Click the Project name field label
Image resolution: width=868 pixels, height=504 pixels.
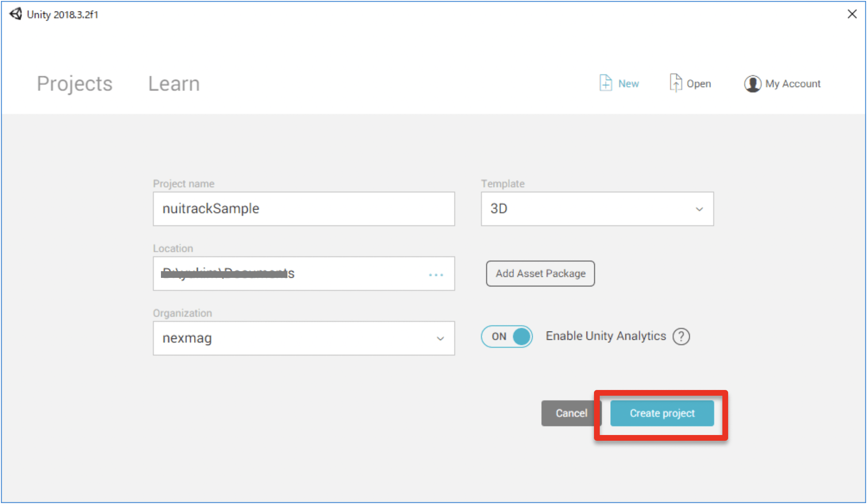tap(183, 184)
